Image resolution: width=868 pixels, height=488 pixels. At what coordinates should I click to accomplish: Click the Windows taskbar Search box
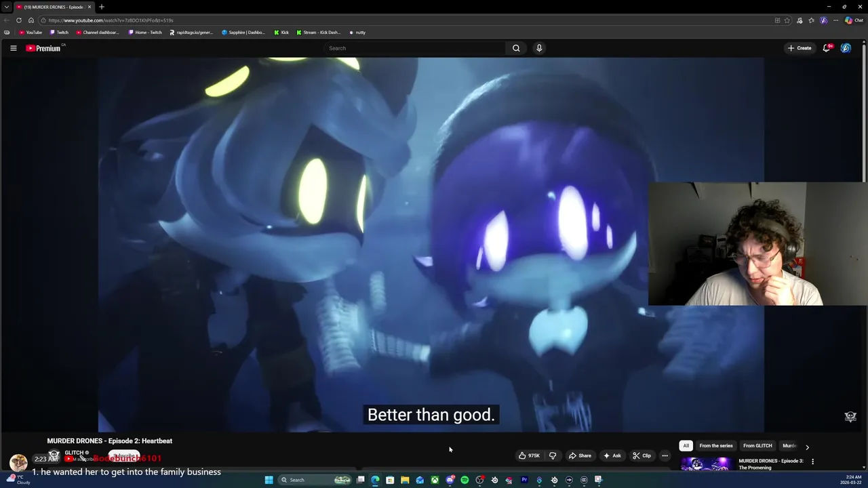pos(314,480)
